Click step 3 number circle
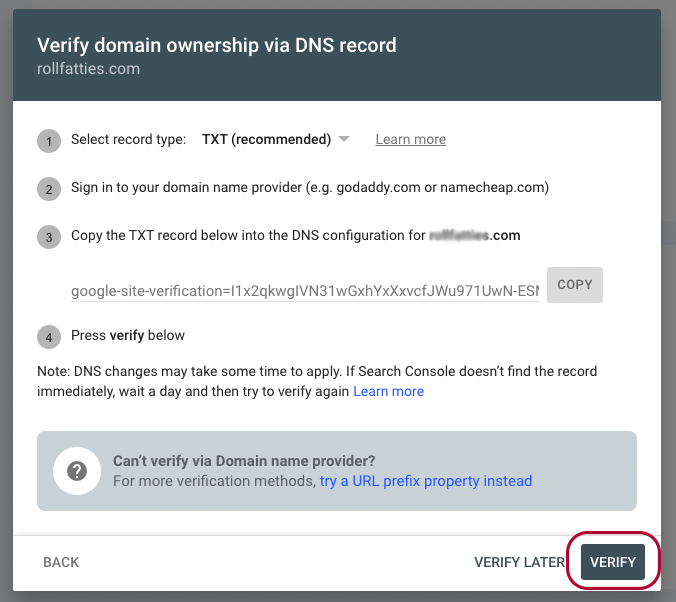The image size is (676, 602). (49, 237)
